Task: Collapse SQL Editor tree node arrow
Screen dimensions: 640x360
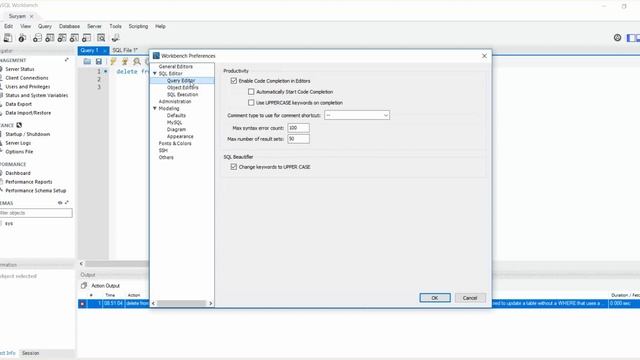Action: [155, 73]
